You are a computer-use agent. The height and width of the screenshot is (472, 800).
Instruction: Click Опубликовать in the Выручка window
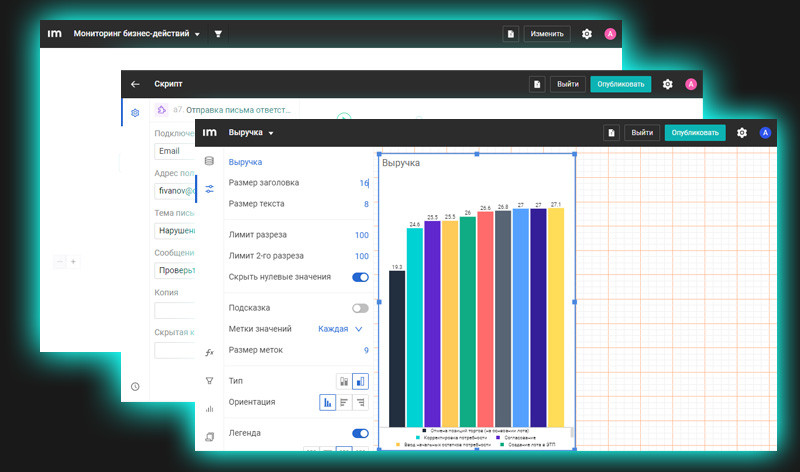pos(695,133)
